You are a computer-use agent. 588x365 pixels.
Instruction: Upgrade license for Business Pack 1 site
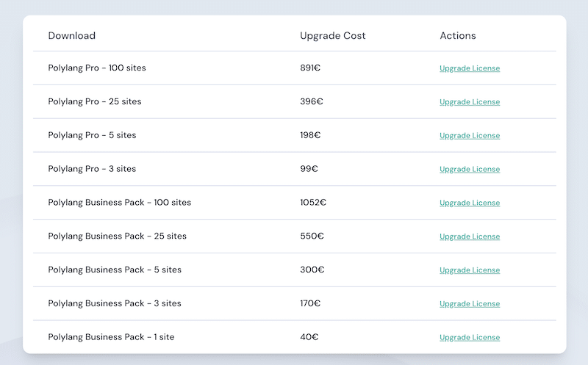(470, 337)
